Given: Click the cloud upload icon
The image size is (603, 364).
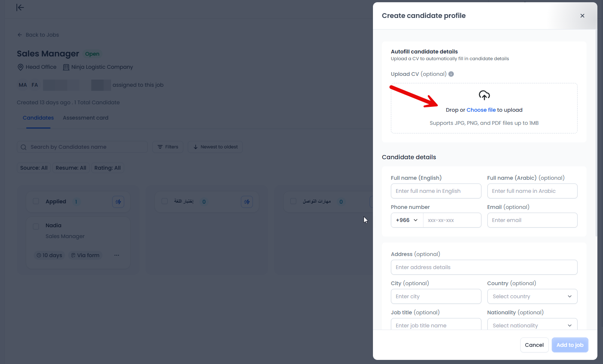Looking at the screenshot, I should [484, 95].
